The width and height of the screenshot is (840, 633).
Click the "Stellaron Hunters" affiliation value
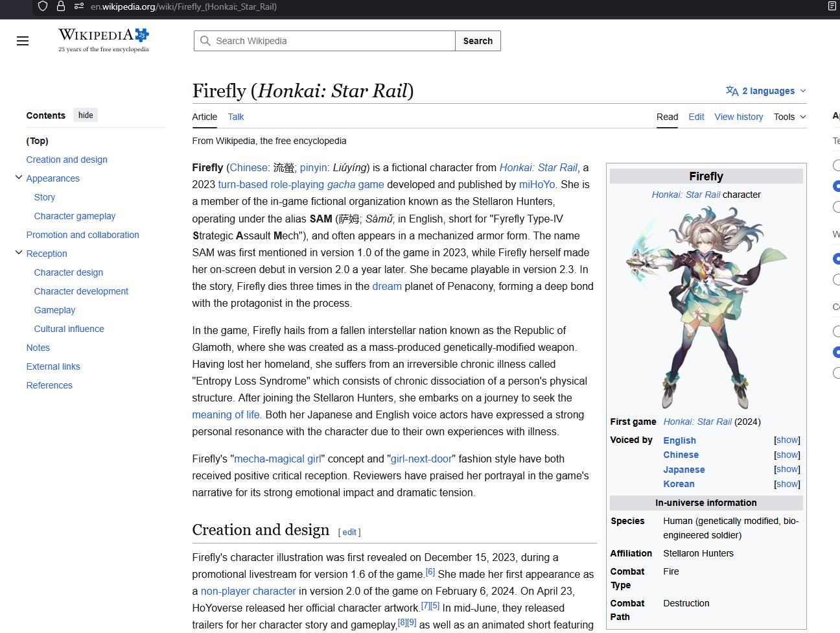tap(699, 553)
